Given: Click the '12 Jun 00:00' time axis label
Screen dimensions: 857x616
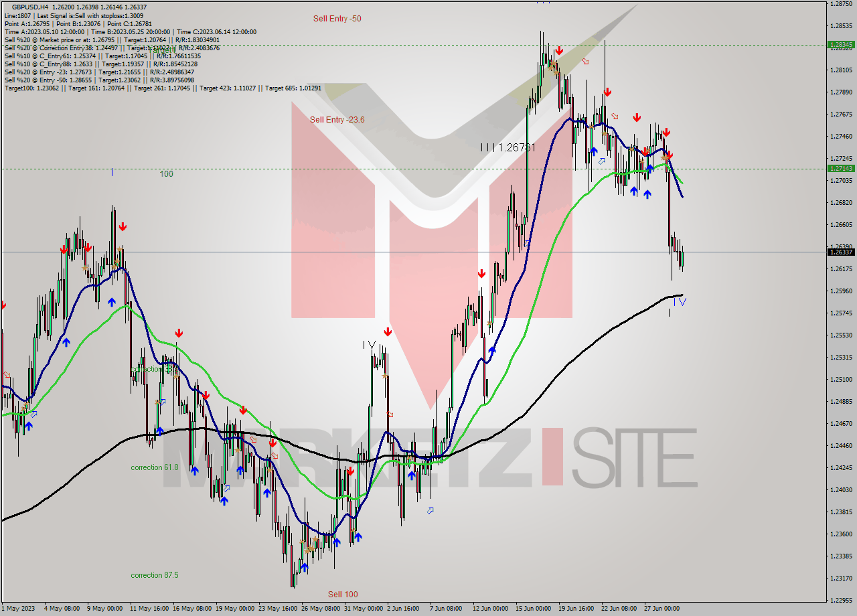Looking at the screenshot, I should 491,609.
